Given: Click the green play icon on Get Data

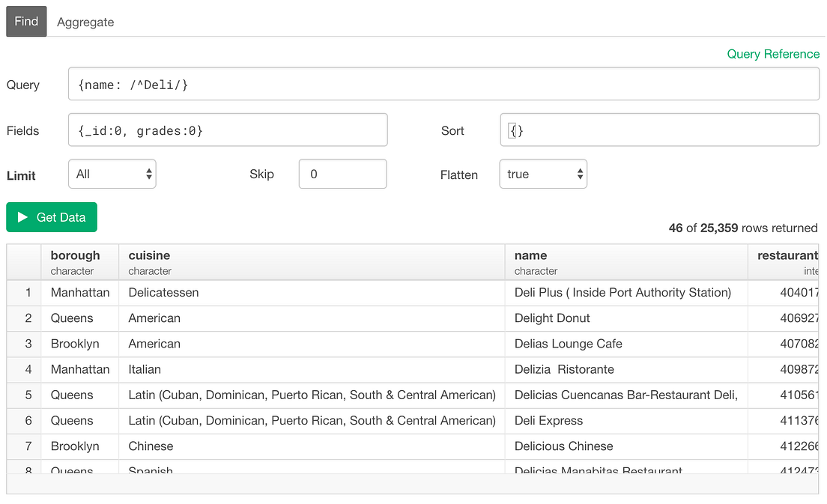Looking at the screenshot, I should [x=21, y=217].
